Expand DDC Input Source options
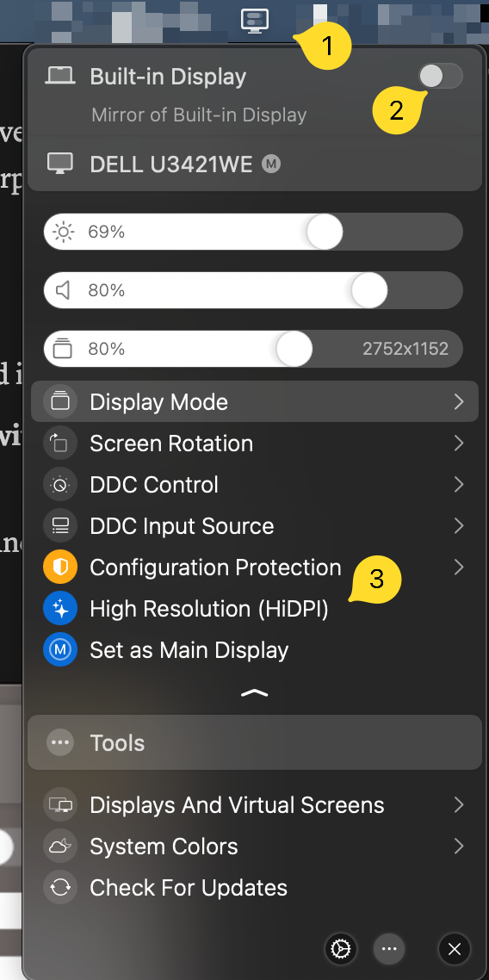 [x=254, y=525]
